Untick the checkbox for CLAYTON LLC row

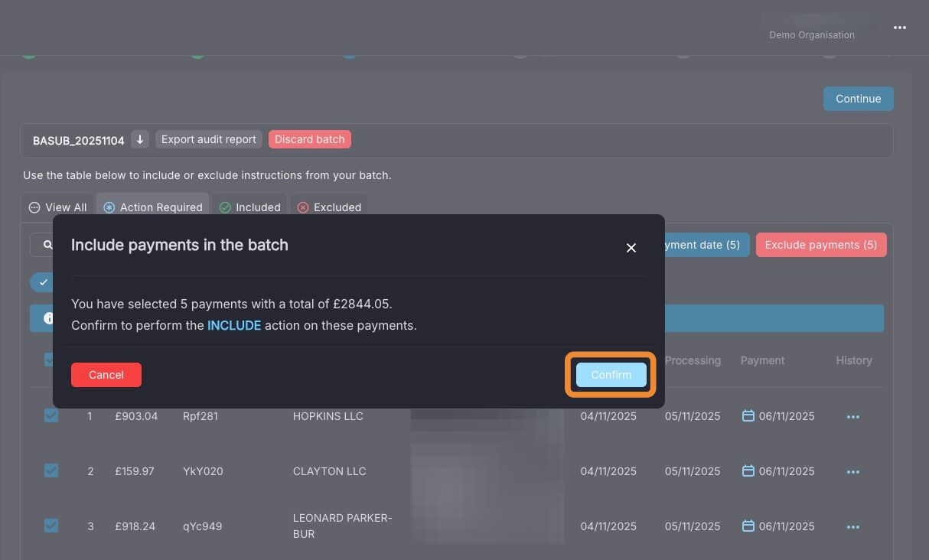(x=51, y=470)
